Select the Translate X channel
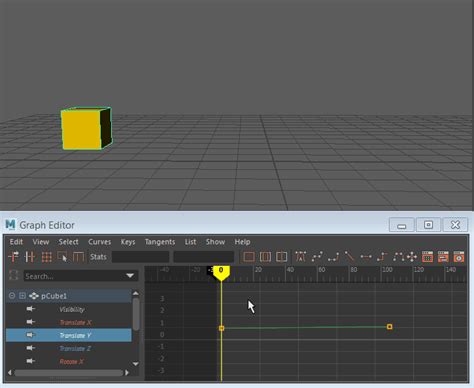The image size is (474, 388). point(75,322)
